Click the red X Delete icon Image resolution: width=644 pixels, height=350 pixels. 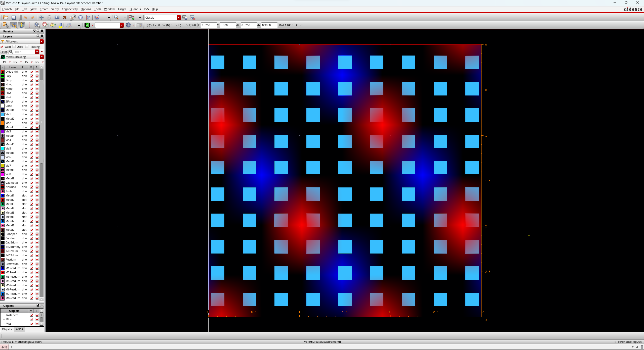click(x=65, y=18)
